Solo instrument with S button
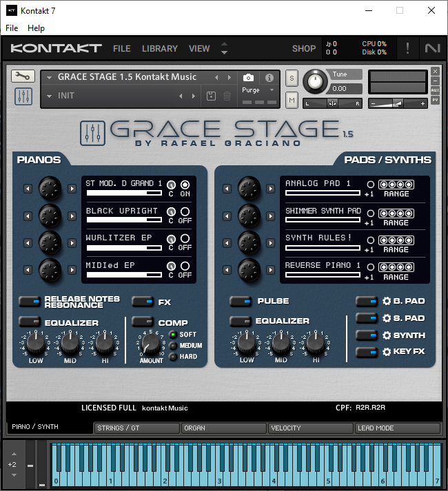Image resolution: width=448 pixels, height=491 pixels. pyautogui.click(x=292, y=78)
